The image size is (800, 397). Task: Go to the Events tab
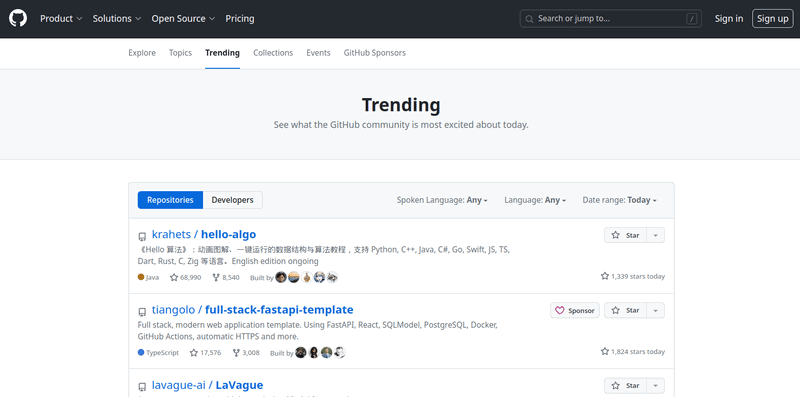[318, 53]
